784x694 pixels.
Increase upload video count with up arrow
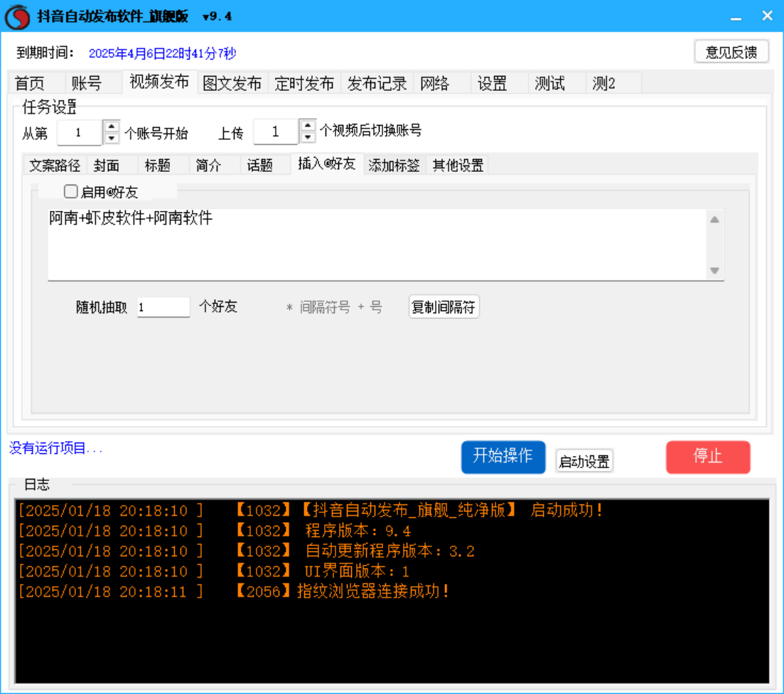coord(308,126)
